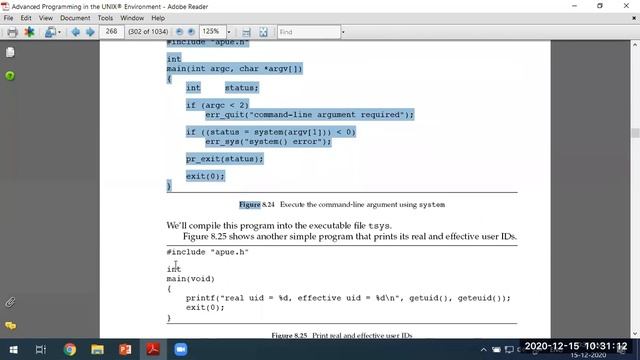Open PowerPoint from taskbar
The width and height of the screenshot is (640, 360).
[125, 349]
